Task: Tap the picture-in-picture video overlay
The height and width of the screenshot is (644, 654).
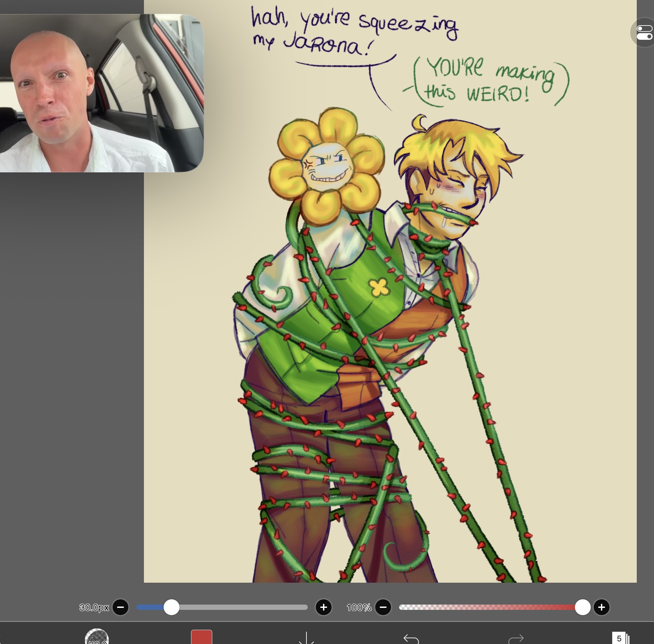Action: point(101,93)
